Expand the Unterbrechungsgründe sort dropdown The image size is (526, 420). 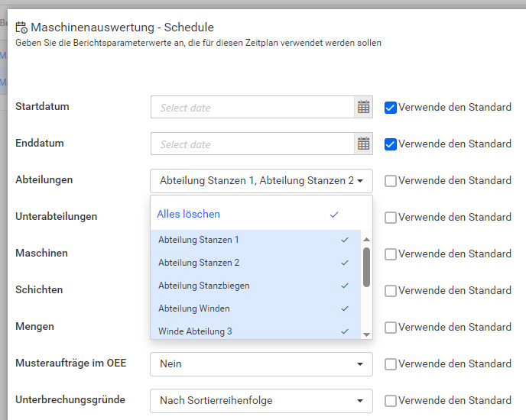pos(261,401)
